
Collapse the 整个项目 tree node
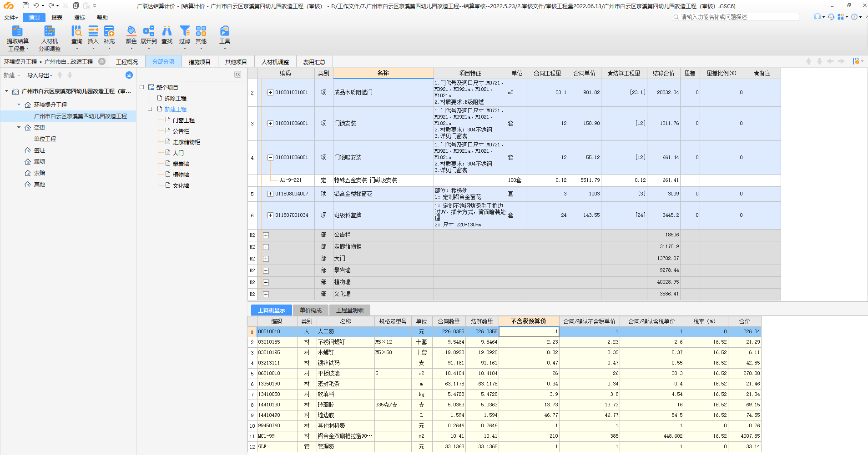pyautogui.click(x=141, y=87)
